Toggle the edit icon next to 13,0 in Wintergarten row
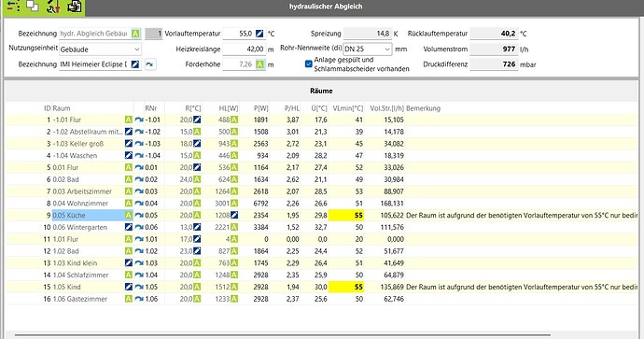This screenshot has width=644, height=339. 197,227
